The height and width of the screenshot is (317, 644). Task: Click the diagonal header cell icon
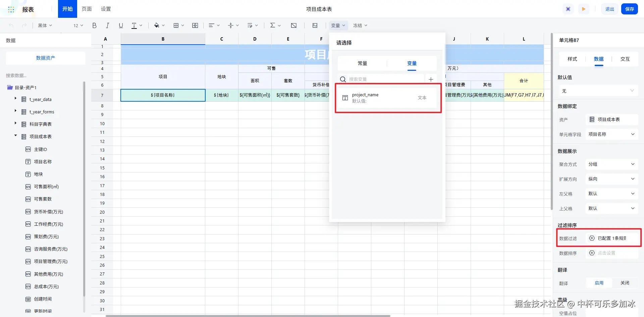click(294, 25)
